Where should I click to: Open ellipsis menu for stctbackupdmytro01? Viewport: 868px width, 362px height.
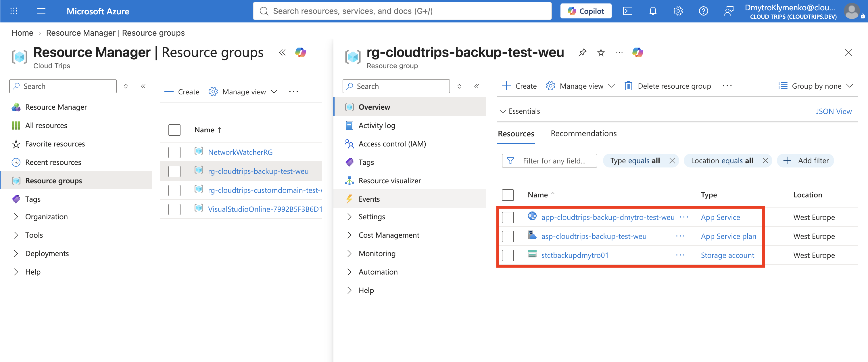click(680, 255)
